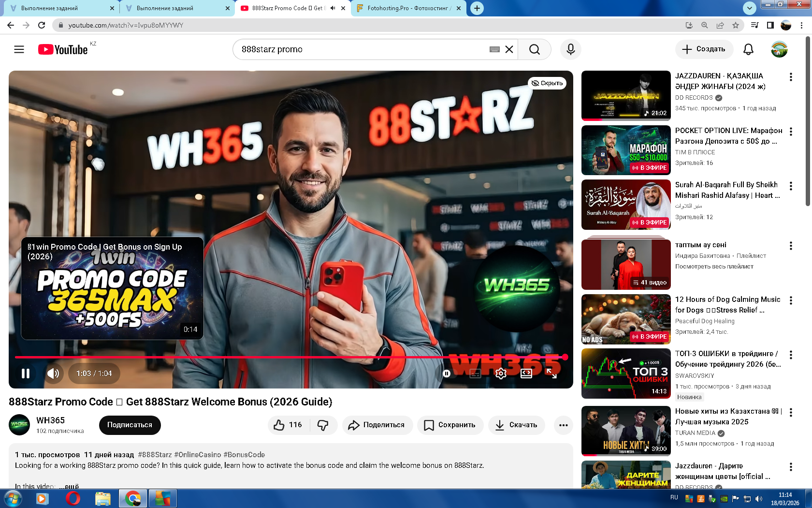Subscribe to WH365 with Подписаться
The height and width of the screenshot is (508, 812).
tap(130, 425)
